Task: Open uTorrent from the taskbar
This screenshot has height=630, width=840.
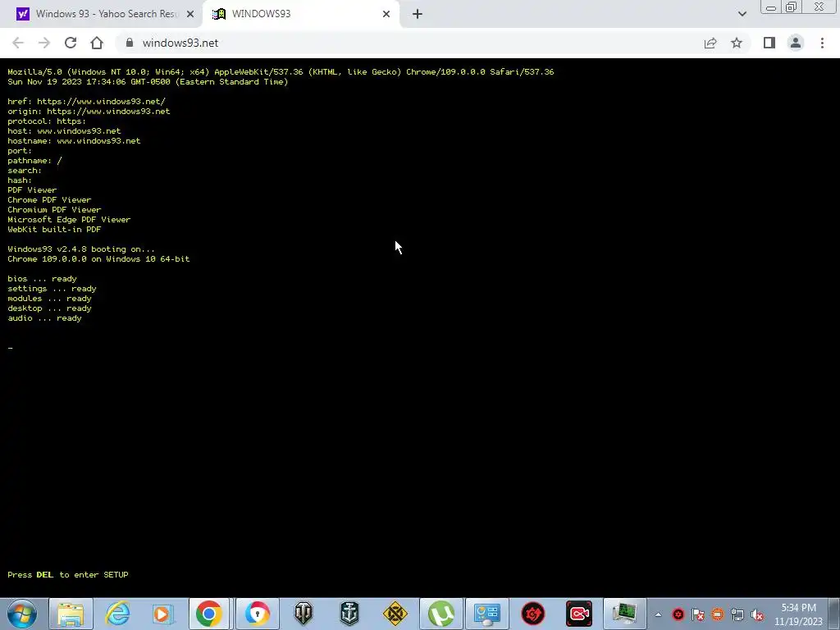Action: point(441,614)
